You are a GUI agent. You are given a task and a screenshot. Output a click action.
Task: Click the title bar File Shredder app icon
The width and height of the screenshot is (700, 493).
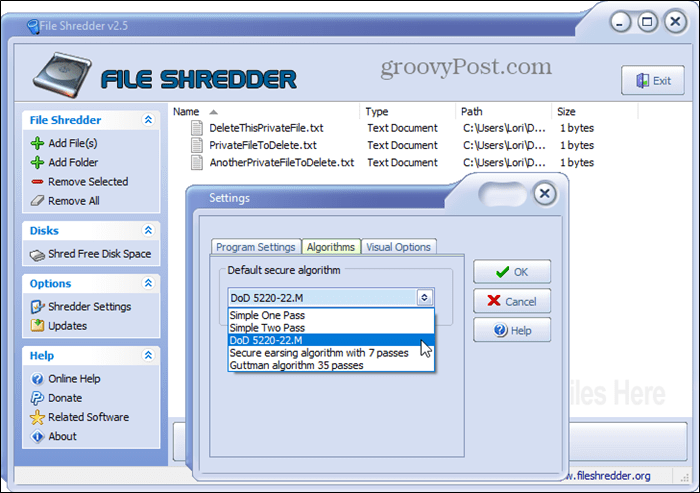tap(33, 26)
